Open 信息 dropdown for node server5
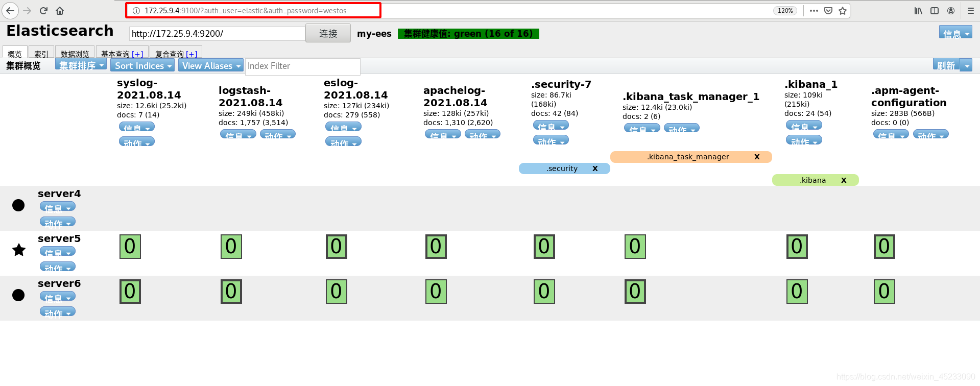 (x=58, y=252)
